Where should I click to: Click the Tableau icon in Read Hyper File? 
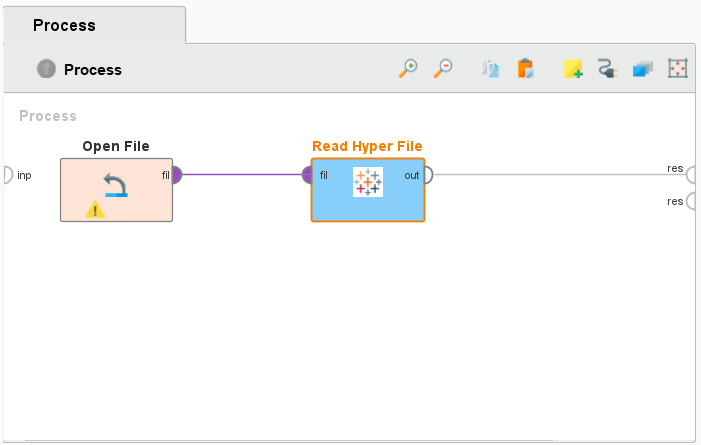click(x=368, y=182)
